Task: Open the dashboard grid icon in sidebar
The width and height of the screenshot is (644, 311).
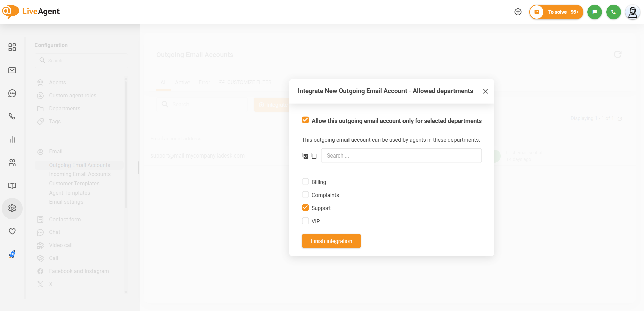Action: tap(12, 47)
